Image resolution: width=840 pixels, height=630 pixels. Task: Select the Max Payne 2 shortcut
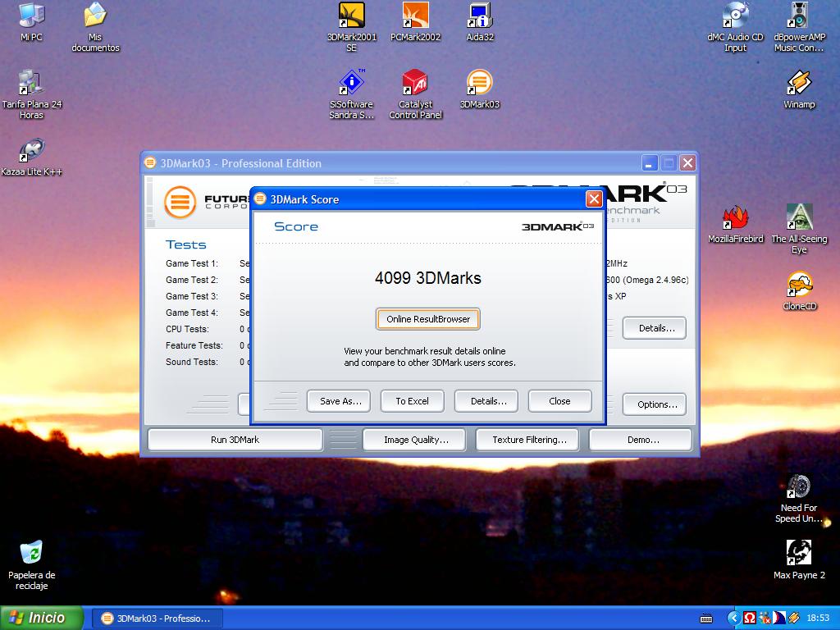coord(799,559)
